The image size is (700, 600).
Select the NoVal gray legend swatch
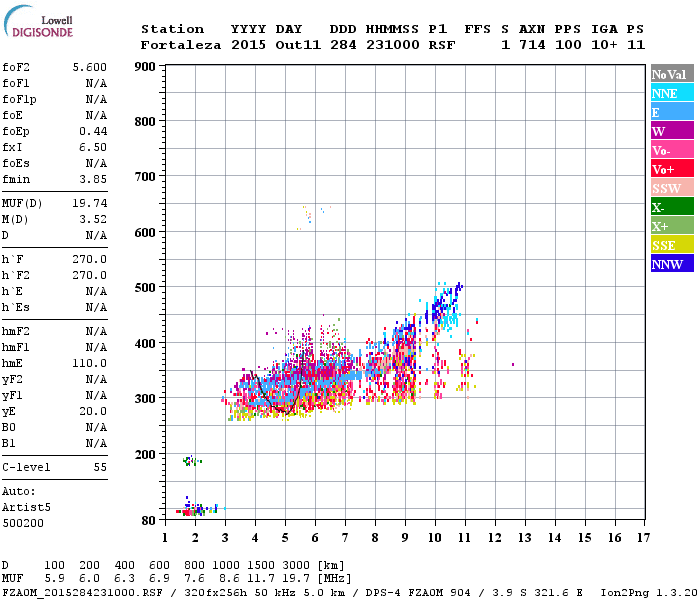coord(672,74)
